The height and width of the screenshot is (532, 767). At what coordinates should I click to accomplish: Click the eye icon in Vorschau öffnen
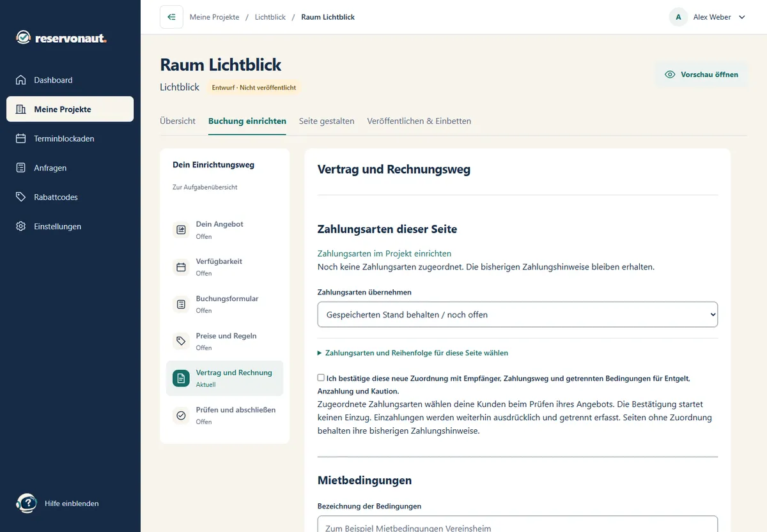[670, 74]
